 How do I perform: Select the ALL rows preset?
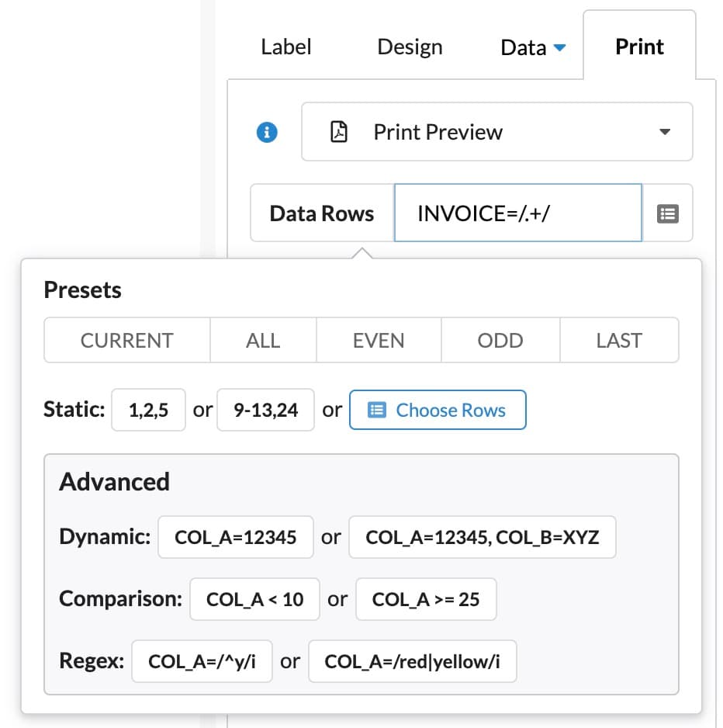click(x=263, y=340)
